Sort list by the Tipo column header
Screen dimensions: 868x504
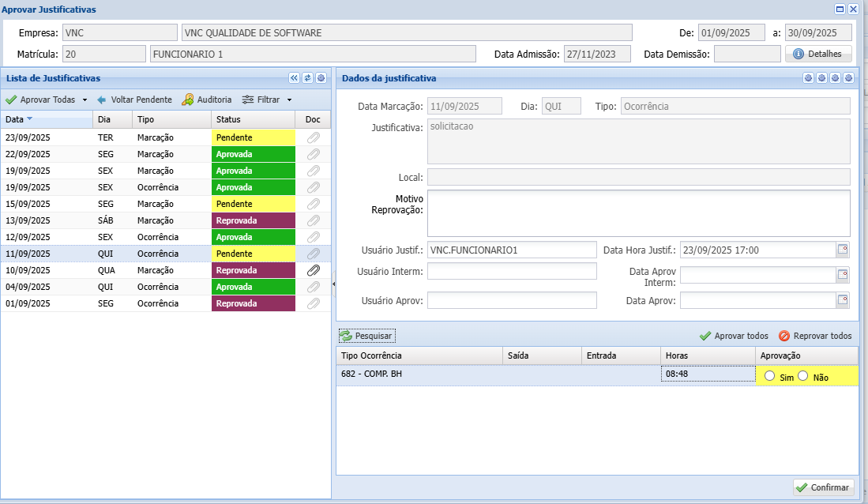click(x=171, y=119)
